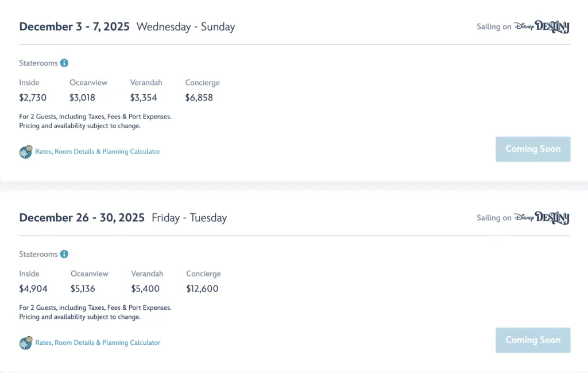Select the $2,730 Inside stateroom price
Image resolution: width=588 pixels, height=373 pixels.
(33, 98)
